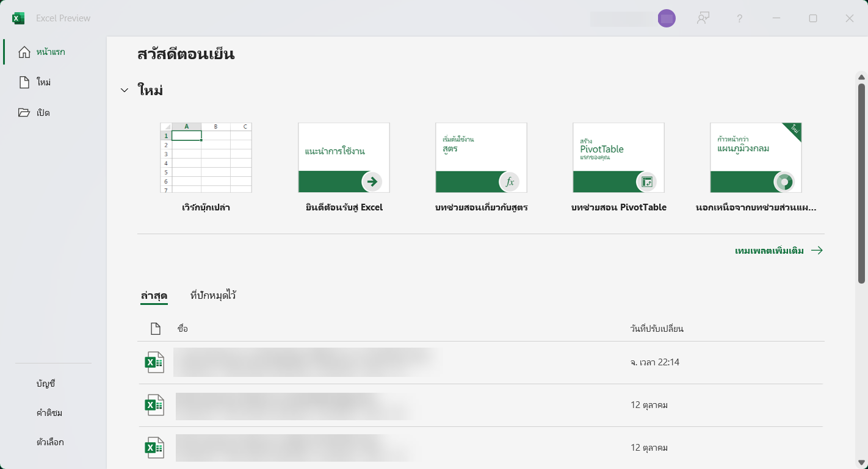The image size is (868, 469).
Task: Click the Excel file icon dated 22:14
Action: tap(154, 362)
